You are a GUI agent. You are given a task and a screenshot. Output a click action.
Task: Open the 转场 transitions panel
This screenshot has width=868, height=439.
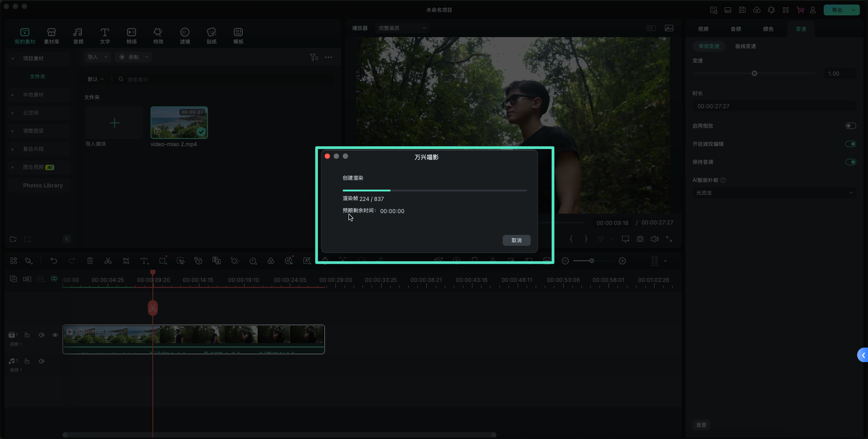click(132, 36)
